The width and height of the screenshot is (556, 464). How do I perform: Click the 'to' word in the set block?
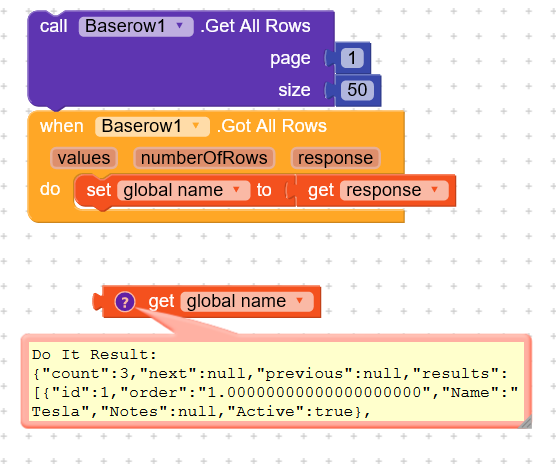click(x=264, y=190)
